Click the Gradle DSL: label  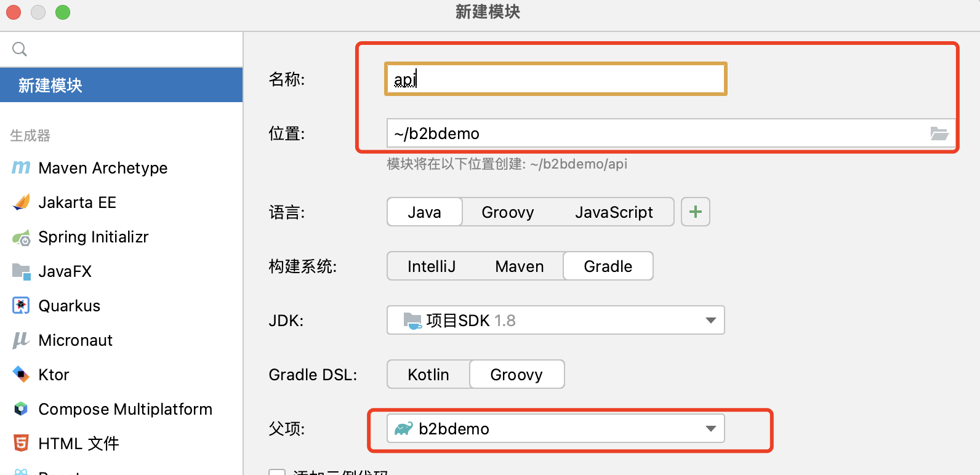click(313, 375)
